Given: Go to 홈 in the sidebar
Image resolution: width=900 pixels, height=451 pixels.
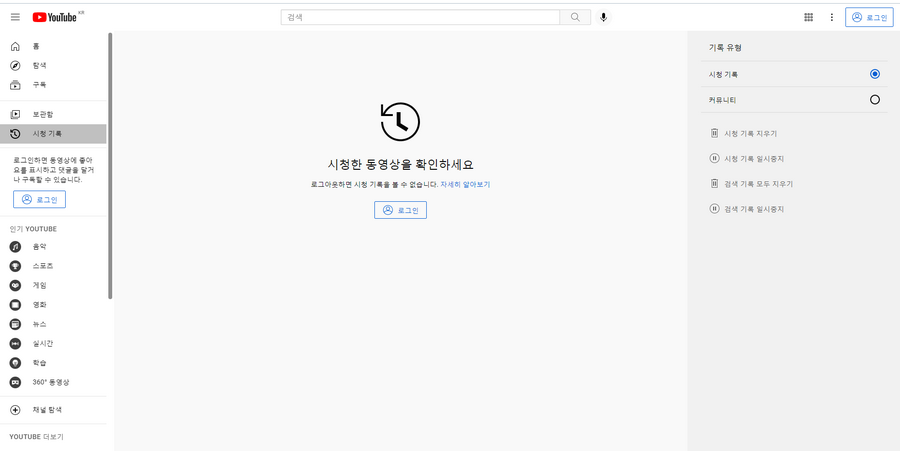Looking at the screenshot, I should 53,46.
